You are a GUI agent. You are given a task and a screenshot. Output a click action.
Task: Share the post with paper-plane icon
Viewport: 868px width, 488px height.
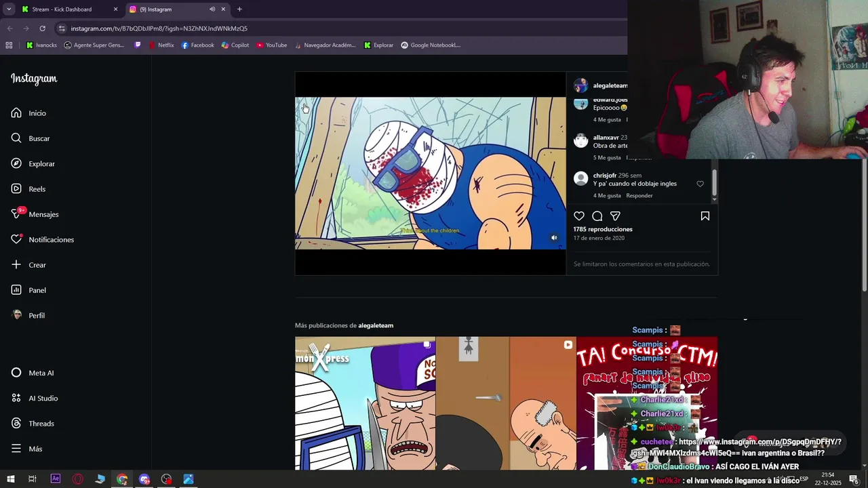tap(615, 216)
